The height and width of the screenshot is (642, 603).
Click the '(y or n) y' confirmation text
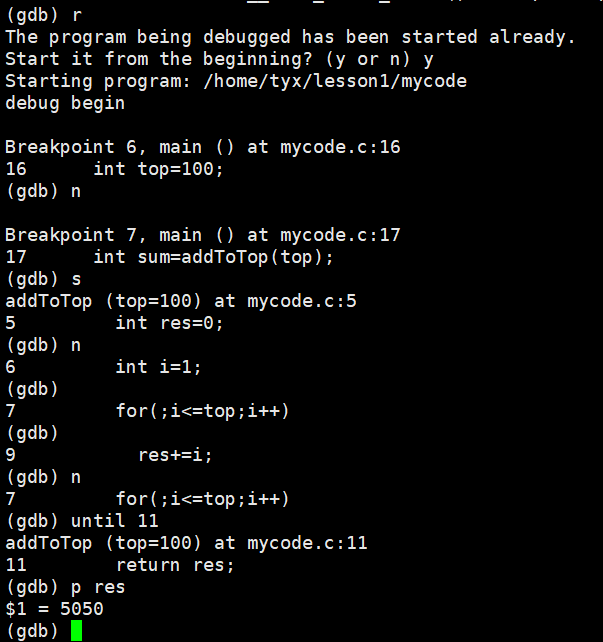coord(379,59)
